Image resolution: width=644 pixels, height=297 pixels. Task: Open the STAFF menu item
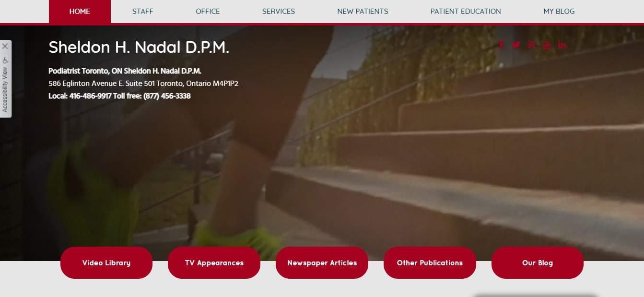click(143, 12)
